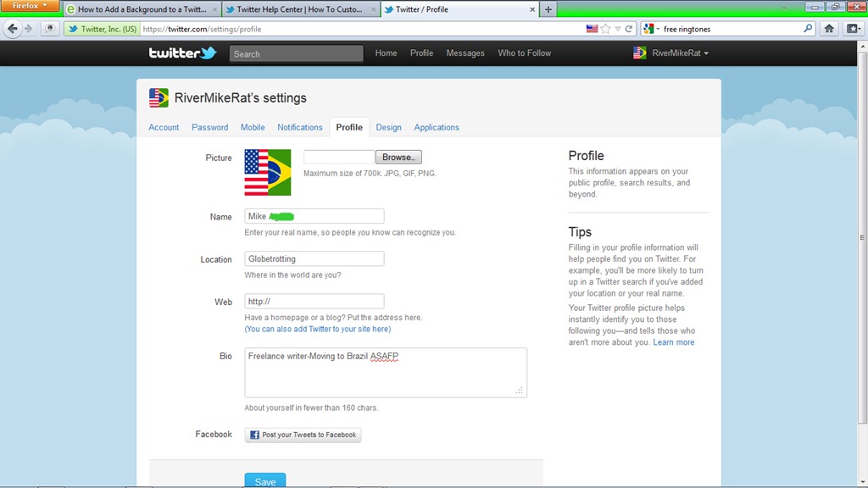Click the address bar URL
This screenshot has height=488, width=868.
coord(202,29)
